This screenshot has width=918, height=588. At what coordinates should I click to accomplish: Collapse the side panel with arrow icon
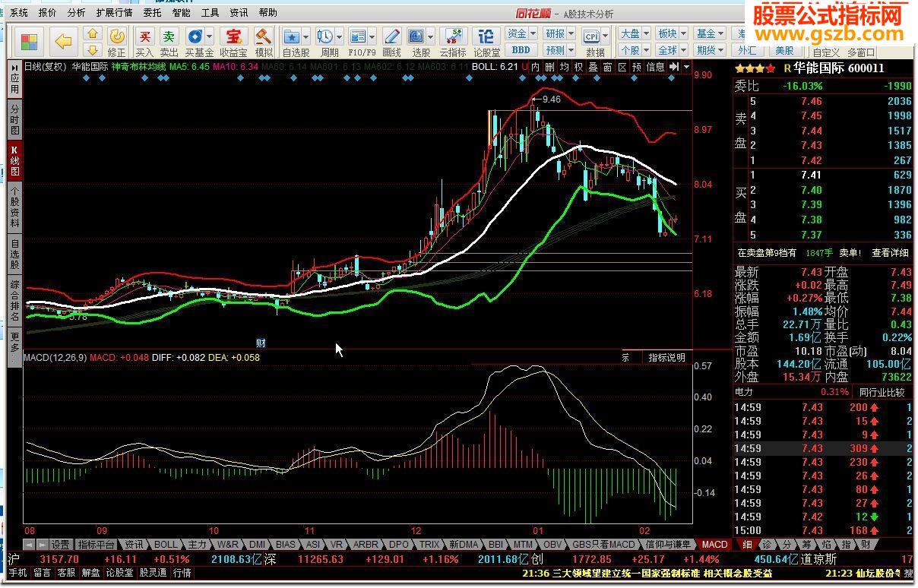pos(673,67)
